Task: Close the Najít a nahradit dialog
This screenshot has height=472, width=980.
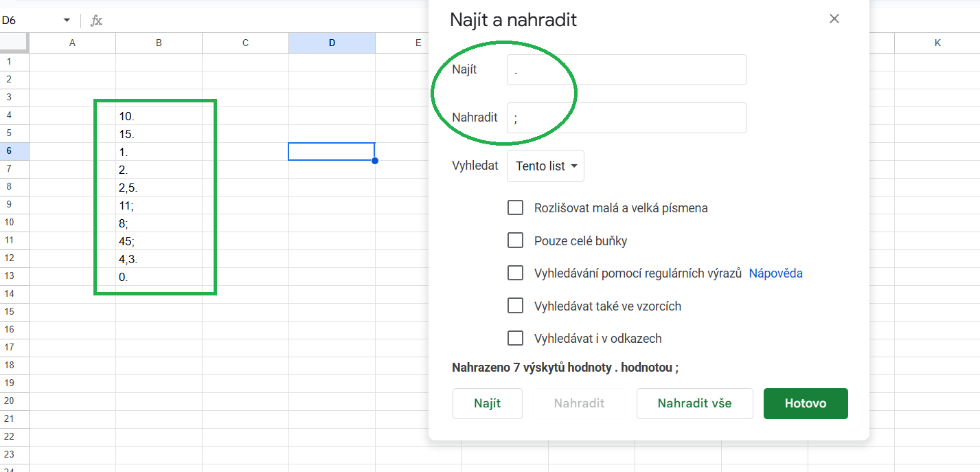Action: (x=834, y=19)
